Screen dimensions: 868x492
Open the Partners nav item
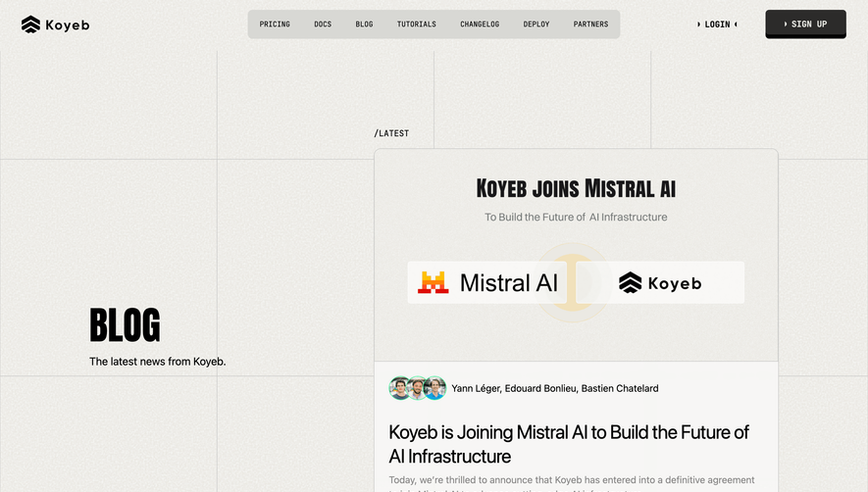tap(590, 25)
